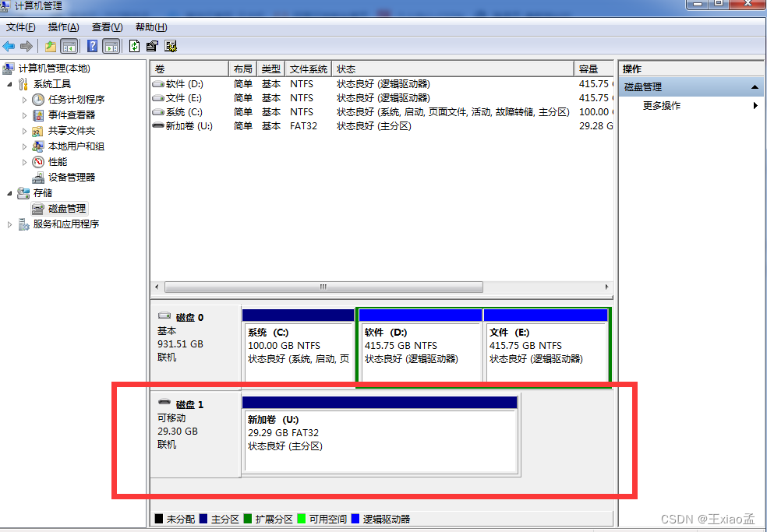
Task: Open the 更多操作 submenu arrow
Action: (756, 106)
